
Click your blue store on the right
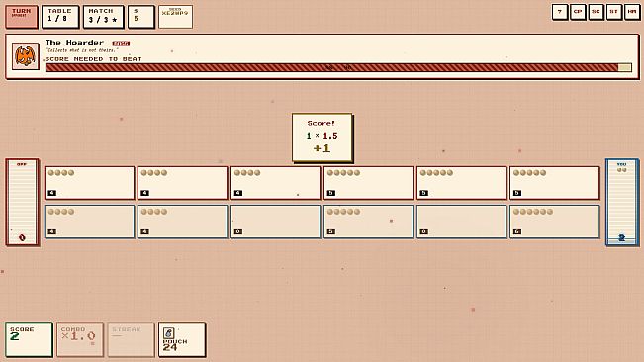[622, 203]
